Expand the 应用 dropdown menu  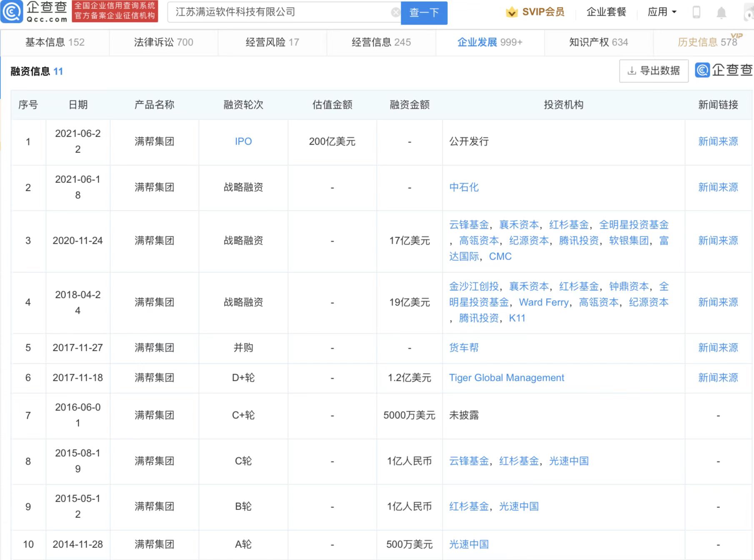662,12
